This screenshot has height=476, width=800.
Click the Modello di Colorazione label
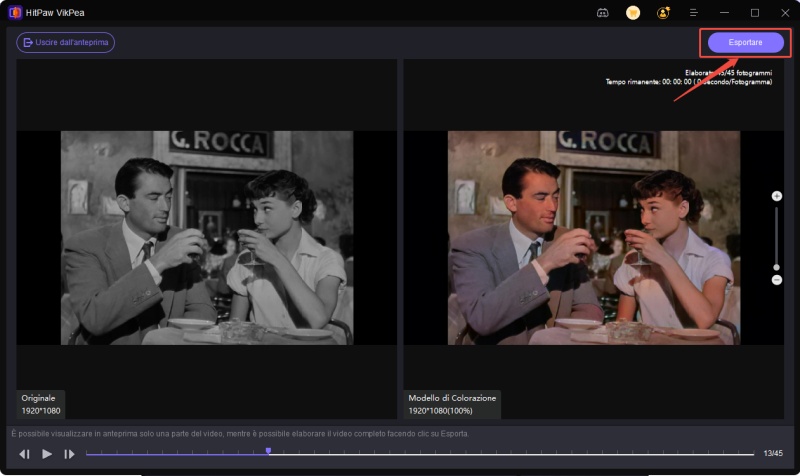click(x=452, y=398)
